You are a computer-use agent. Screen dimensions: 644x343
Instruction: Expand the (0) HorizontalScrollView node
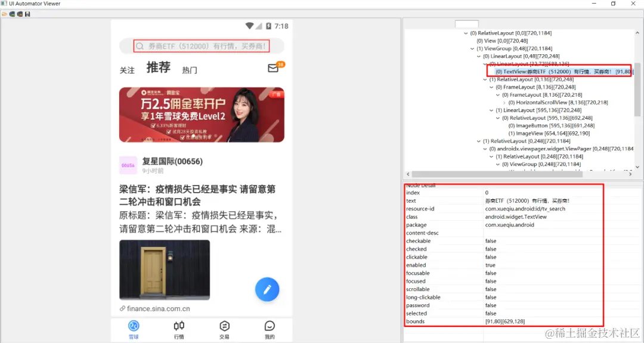pyautogui.click(x=504, y=103)
